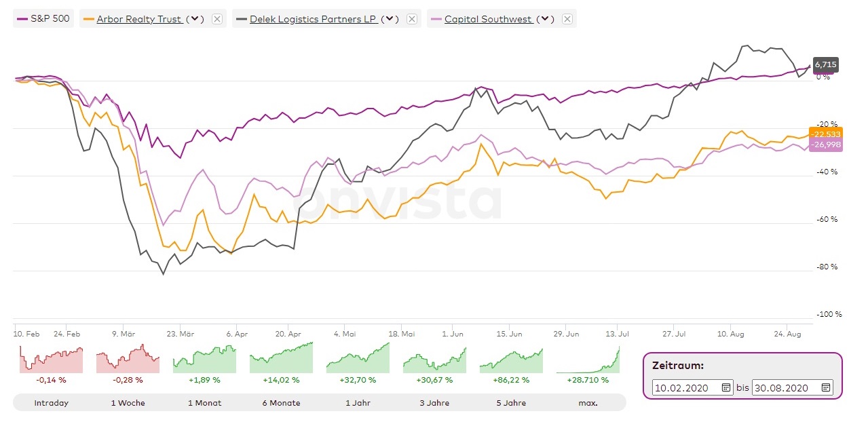The height and width of the screenshot is (424, 868).
Task: Click the Delek Logistics Partners LP link
Action: (x=314, y=19)
